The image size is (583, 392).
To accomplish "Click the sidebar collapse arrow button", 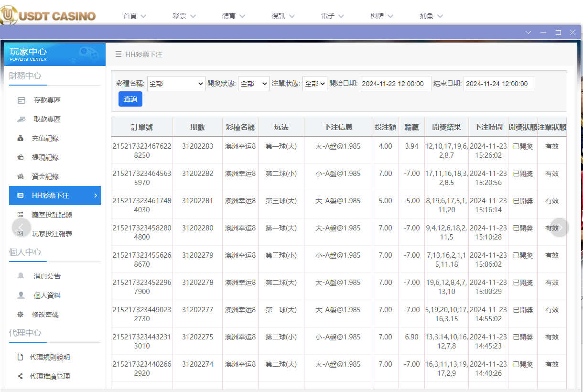I will (22, 228).
